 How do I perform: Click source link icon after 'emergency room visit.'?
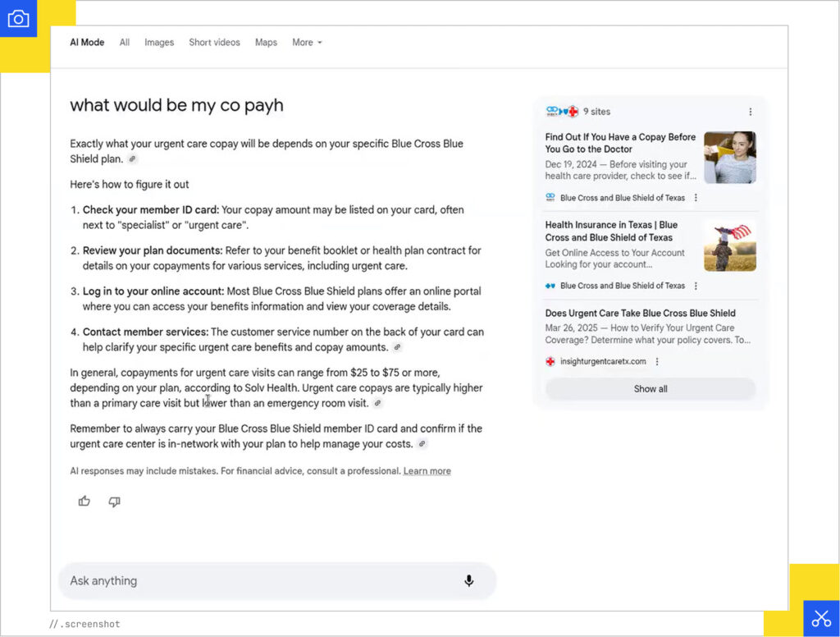[377, 404]
